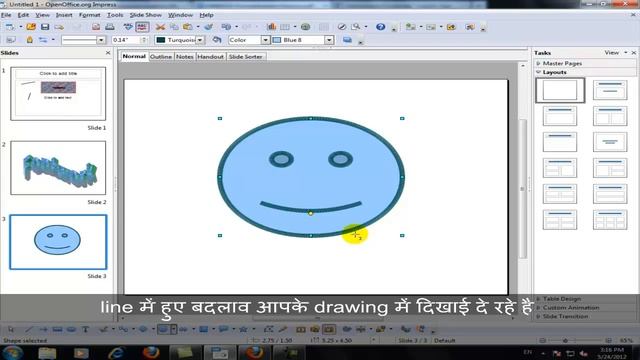
Task: Select the Rectangle drawing tool
Action: [57, 329]
